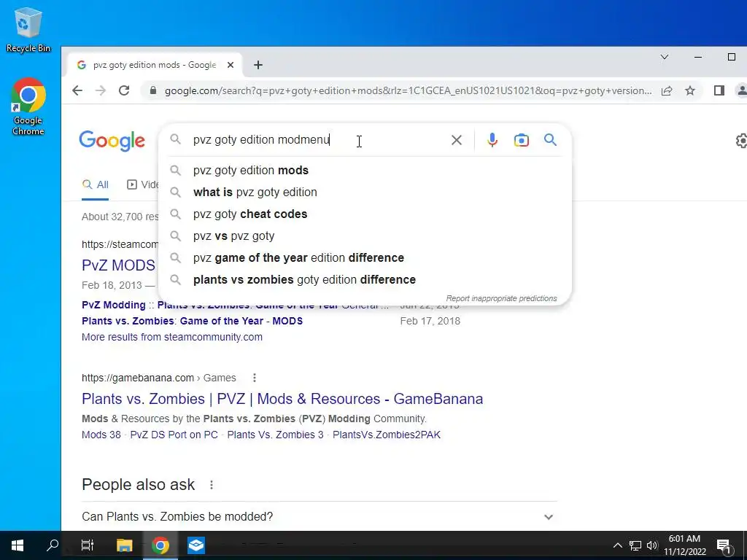
Task: Open the blue box app on taskbar
Action: point(196,545)
